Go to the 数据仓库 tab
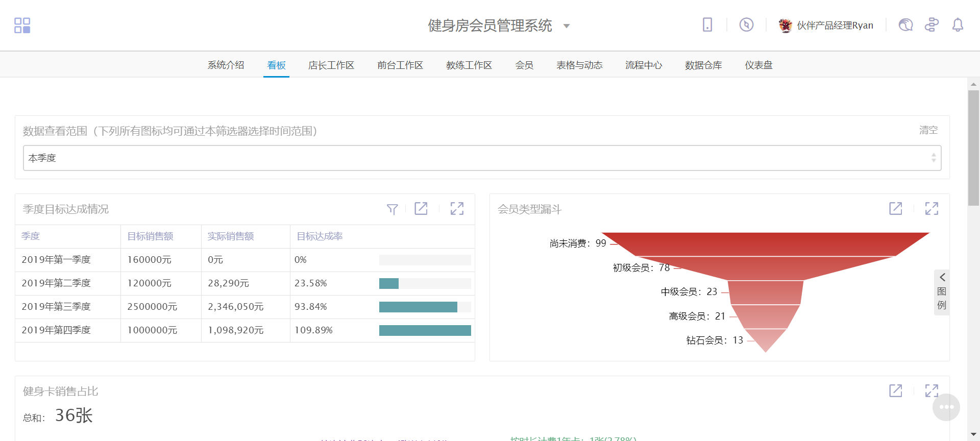This screenshot has height=441, width=980. [x=703, y=65]
